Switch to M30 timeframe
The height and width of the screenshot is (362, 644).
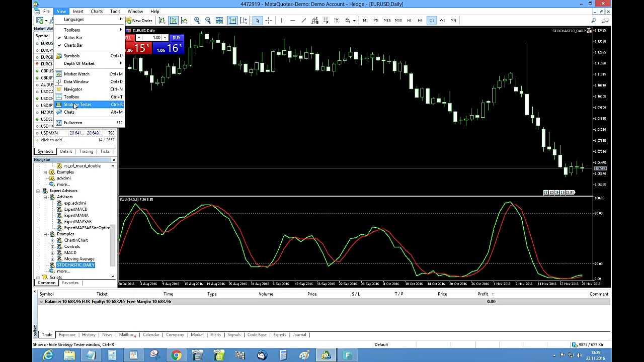pyautogui.click(x=398, y=21)
